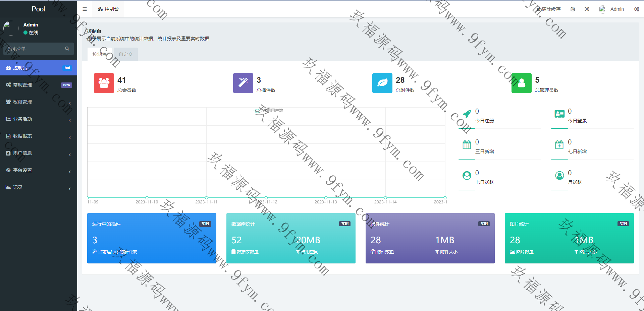
Task: Switch to the 自定义 tab
Action: pyautogui.click(x=125, y=54)
